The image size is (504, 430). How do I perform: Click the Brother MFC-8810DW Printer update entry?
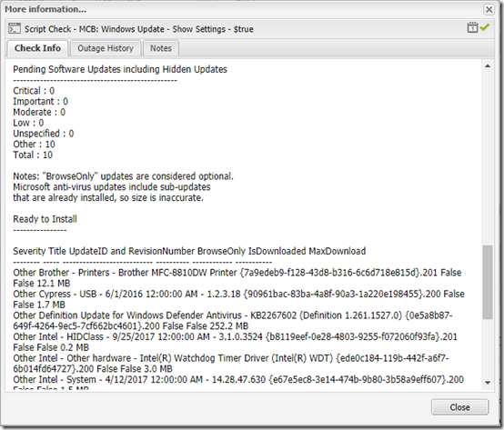tap(237, 278)
